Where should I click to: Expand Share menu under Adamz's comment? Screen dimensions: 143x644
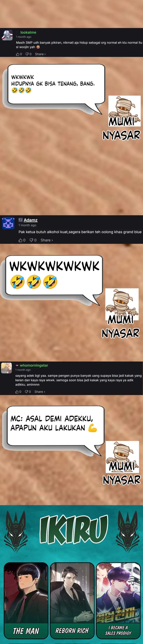(x=47, y=240)
